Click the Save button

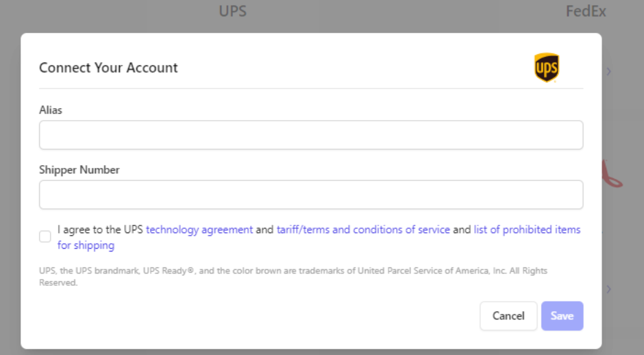[562, 315]
